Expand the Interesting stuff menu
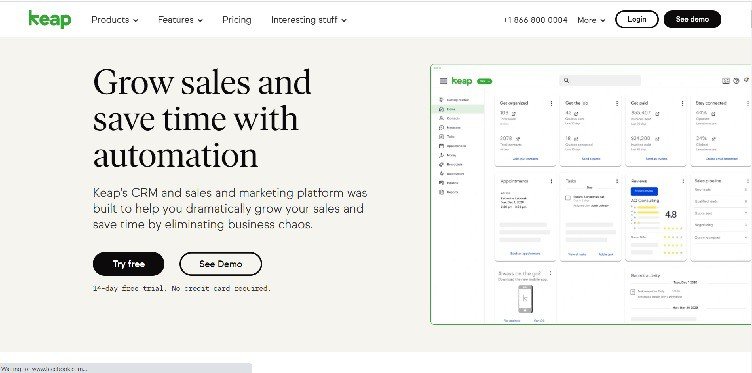Image resolution: width=752 pixels, height=373 pixels. click(x=309, y=20)
